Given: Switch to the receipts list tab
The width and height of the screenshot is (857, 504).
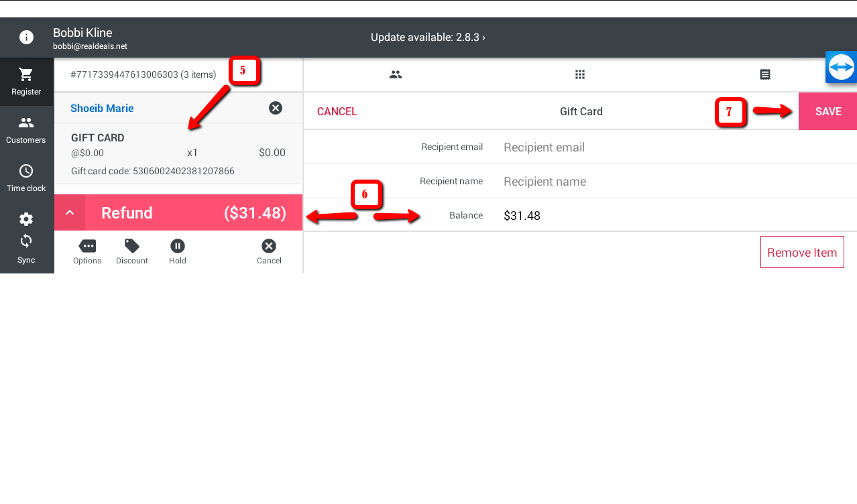Looking at the screenshot, I should (x=764, y=74).
